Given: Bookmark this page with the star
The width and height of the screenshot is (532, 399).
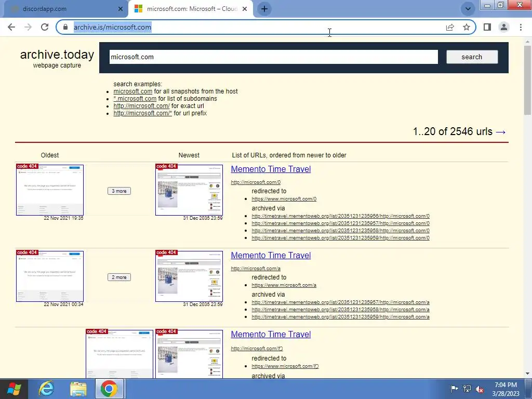Looking at the screenshot, I should (467, 27).
